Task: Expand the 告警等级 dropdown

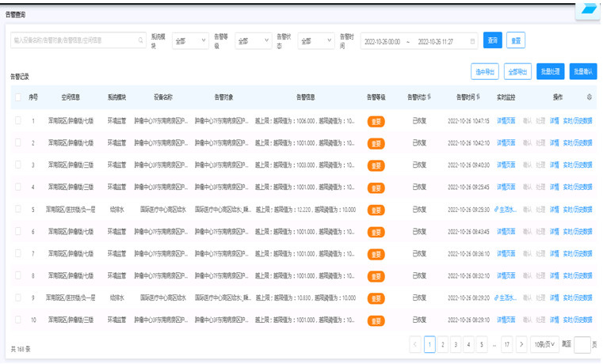Action: [253, 40]
